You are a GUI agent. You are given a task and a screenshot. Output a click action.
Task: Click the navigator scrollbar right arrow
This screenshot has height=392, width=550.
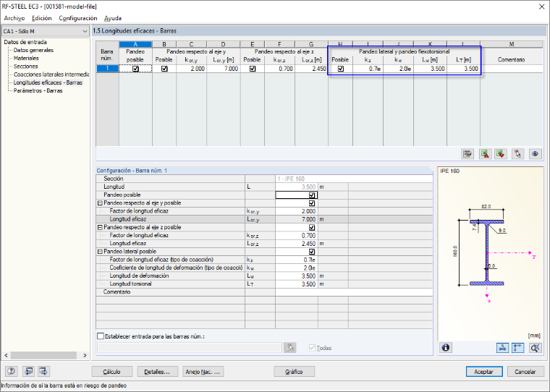[x=85, y=355]
